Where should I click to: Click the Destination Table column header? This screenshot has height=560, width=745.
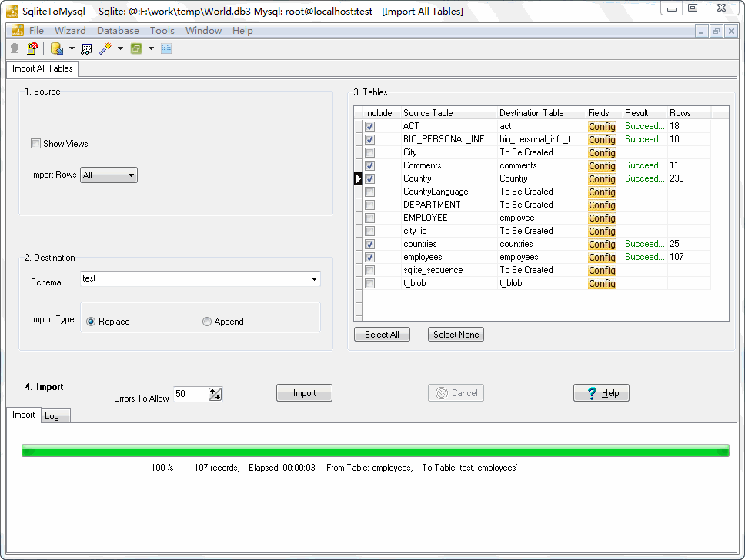541,113
